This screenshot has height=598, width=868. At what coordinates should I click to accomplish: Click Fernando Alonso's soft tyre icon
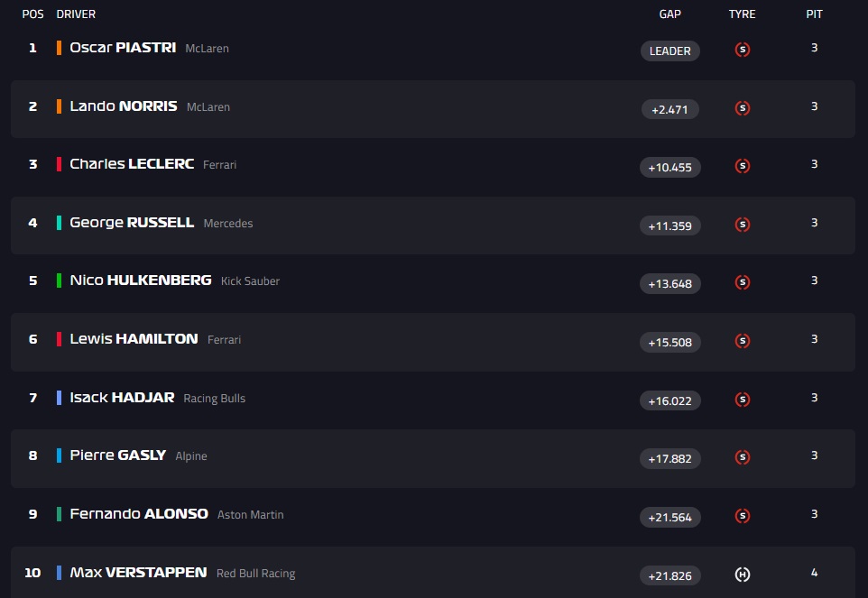coord(743,516)
